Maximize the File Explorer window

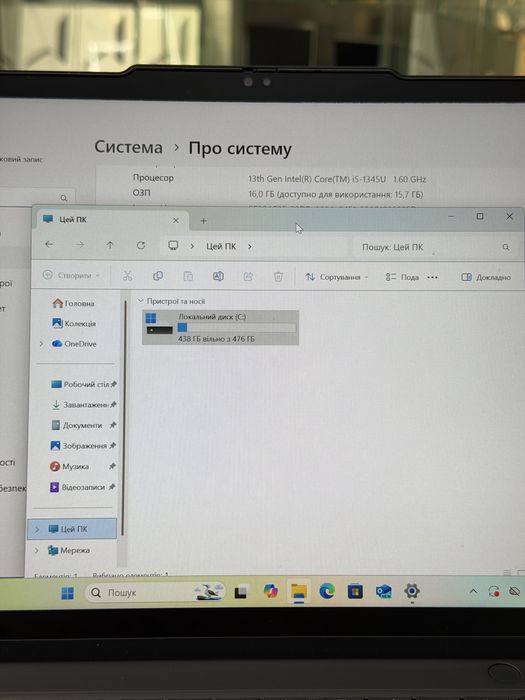480,216
